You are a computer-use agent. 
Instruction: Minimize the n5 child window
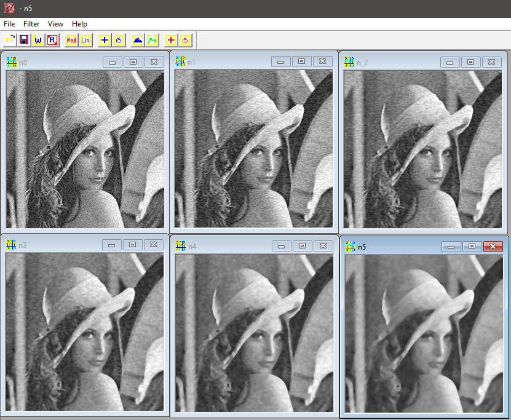[x=451, y=247]
